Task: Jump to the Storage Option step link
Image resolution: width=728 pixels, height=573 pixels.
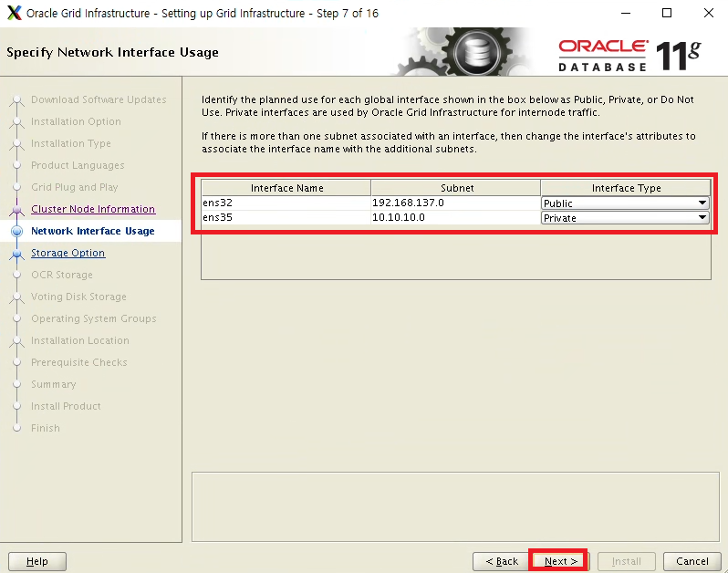Action: click(68, 253)
